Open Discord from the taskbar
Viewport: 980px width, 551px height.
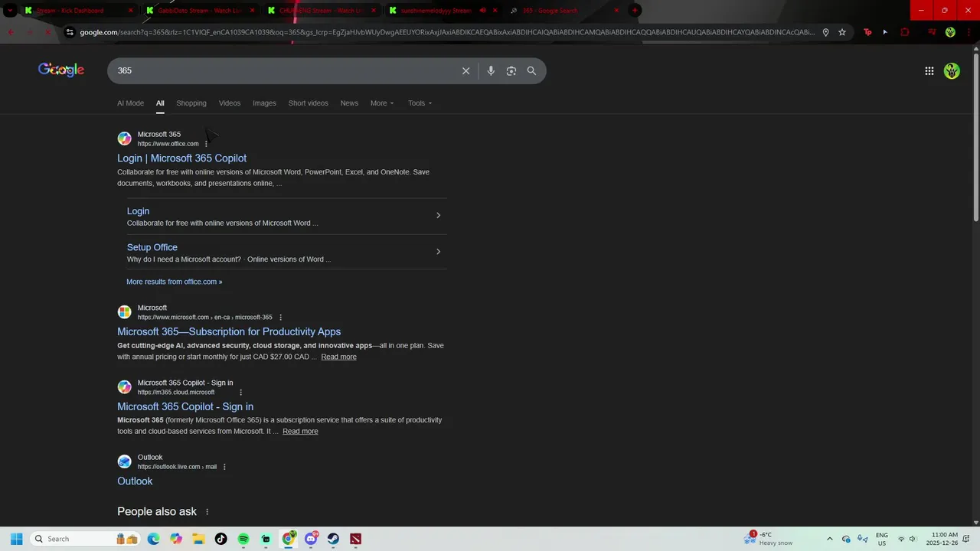(x=311, y=539)
